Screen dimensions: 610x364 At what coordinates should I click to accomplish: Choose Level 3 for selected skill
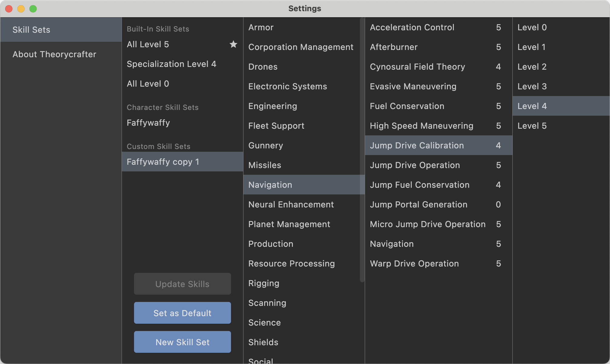[x=532, y=86]
